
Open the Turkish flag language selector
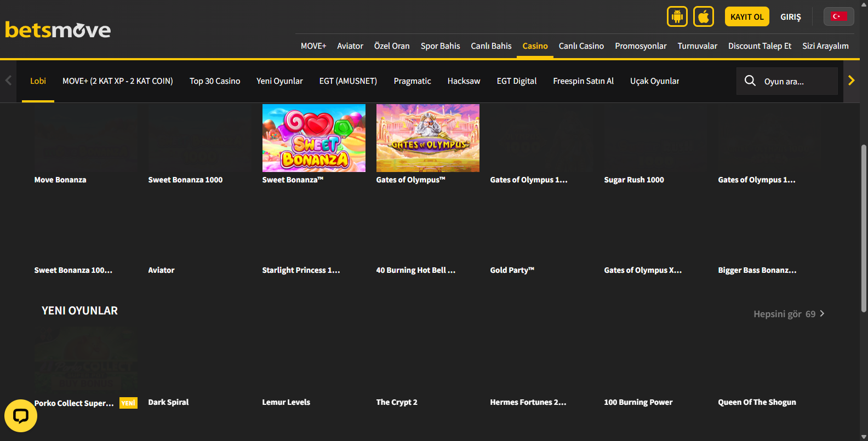pos(838,16)
